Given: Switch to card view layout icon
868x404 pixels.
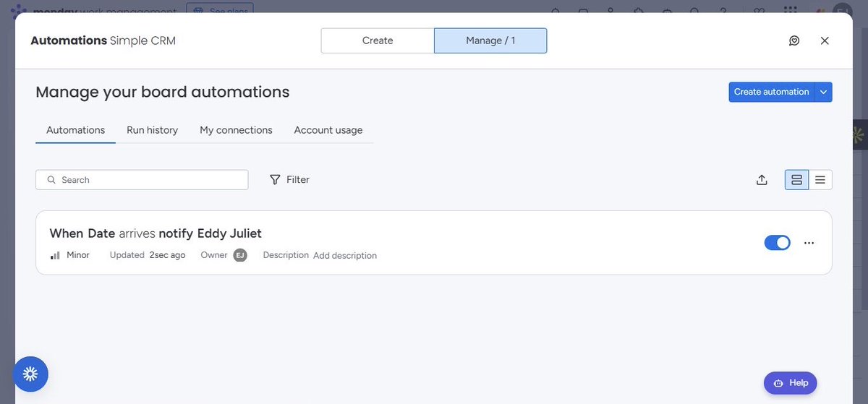Looking at the screenshot, I should pos(796,180).
